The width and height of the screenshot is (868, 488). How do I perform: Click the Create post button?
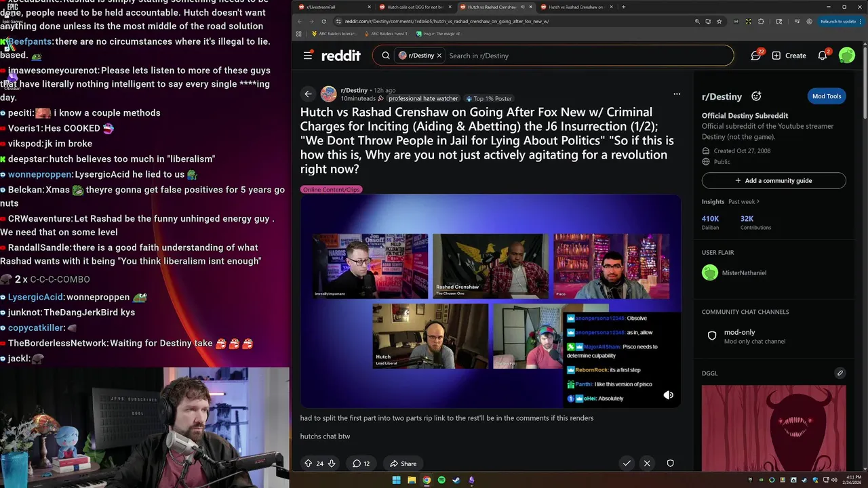789,56
